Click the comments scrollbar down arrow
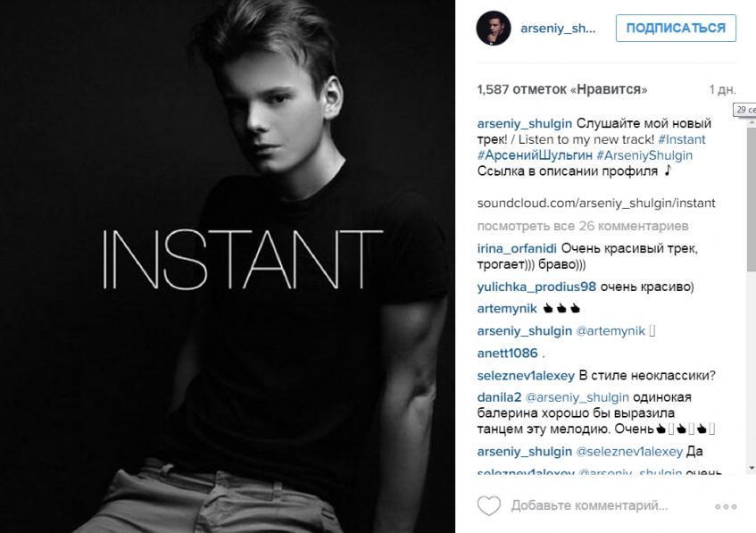 click(x=752, y=468)
